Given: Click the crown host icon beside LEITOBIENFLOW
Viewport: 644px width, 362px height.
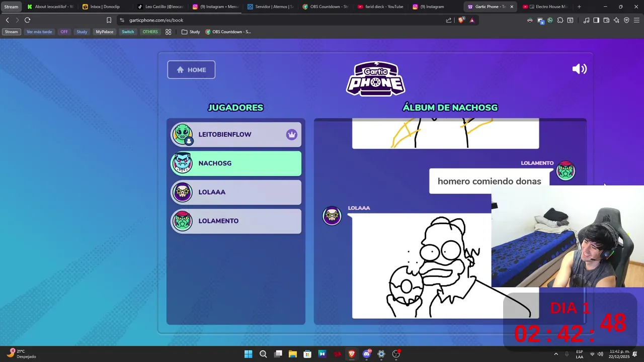Looking at the screenshot, I should point(292,134).
